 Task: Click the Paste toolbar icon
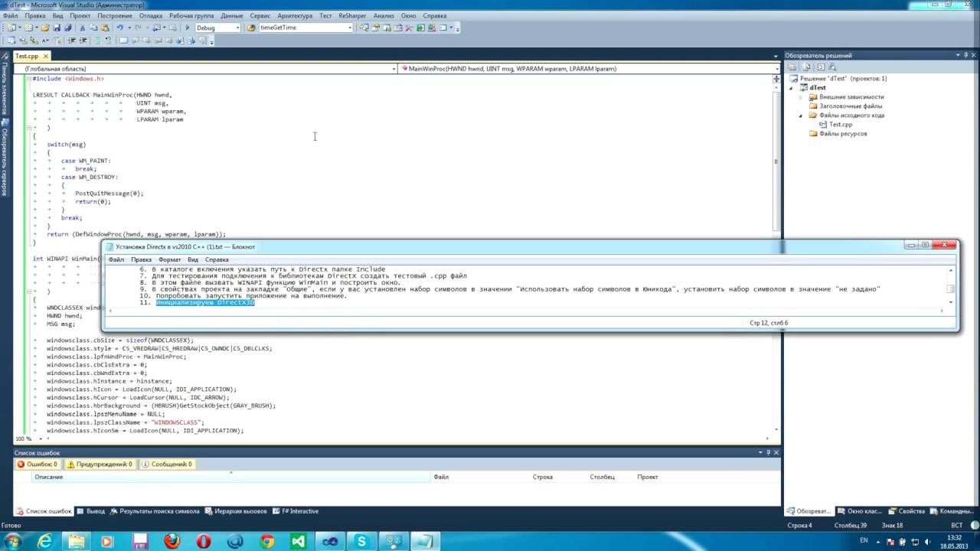105,28
